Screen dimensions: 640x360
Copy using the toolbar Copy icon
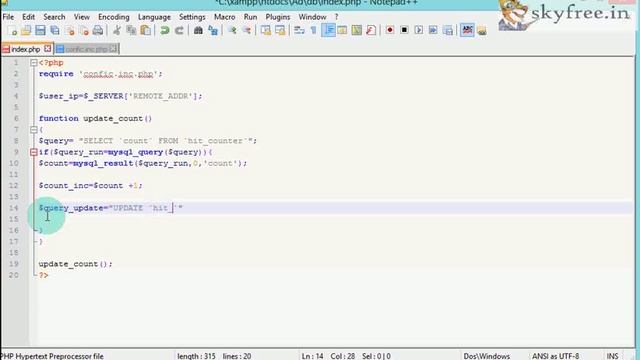131,31
